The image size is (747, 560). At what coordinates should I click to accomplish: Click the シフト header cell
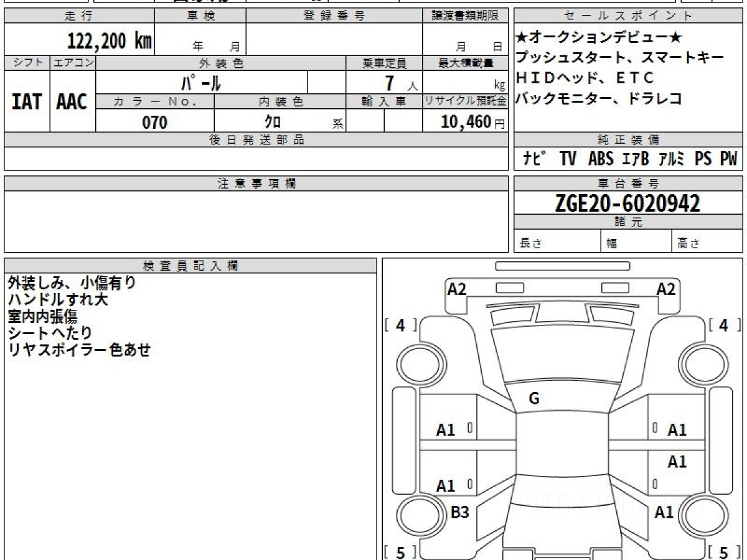(27, 63)
